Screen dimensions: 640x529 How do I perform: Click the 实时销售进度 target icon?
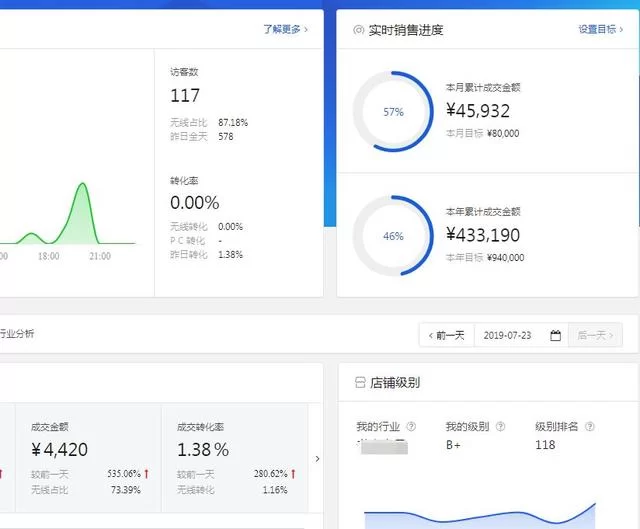coord(358,30)
